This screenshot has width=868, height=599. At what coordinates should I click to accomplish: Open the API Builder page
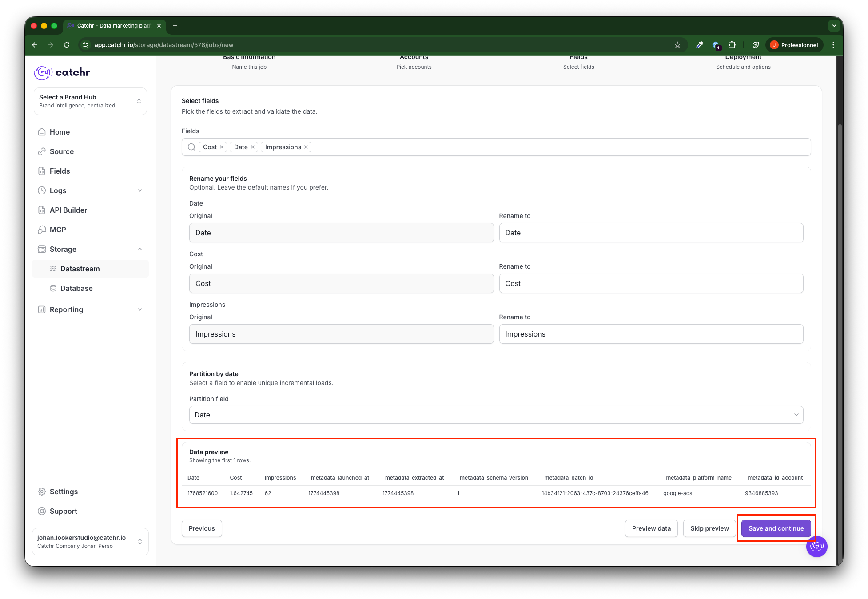click(68, 210)
